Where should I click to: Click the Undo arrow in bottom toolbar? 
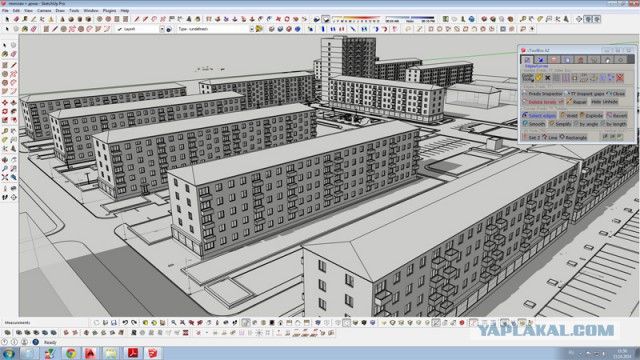pos(125,322)
